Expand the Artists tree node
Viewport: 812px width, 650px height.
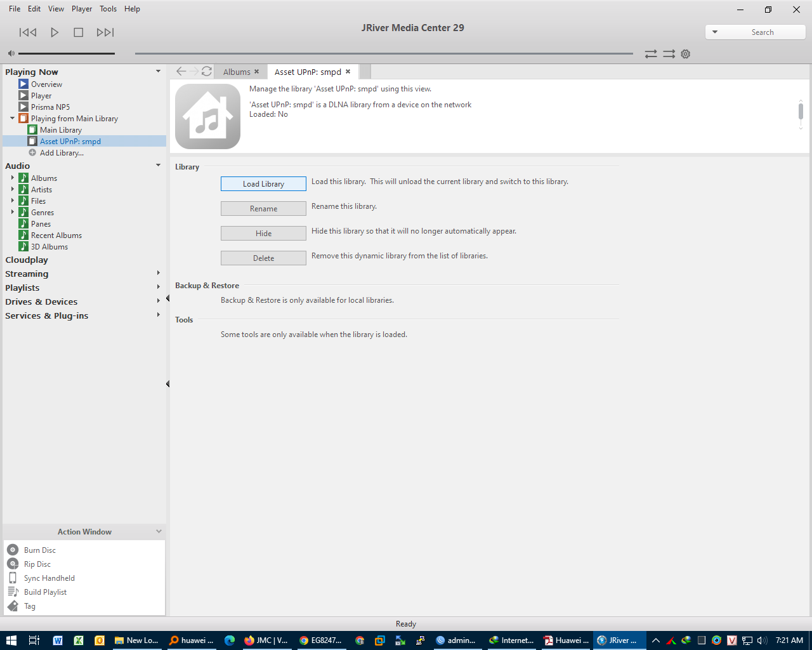point(12,189)
